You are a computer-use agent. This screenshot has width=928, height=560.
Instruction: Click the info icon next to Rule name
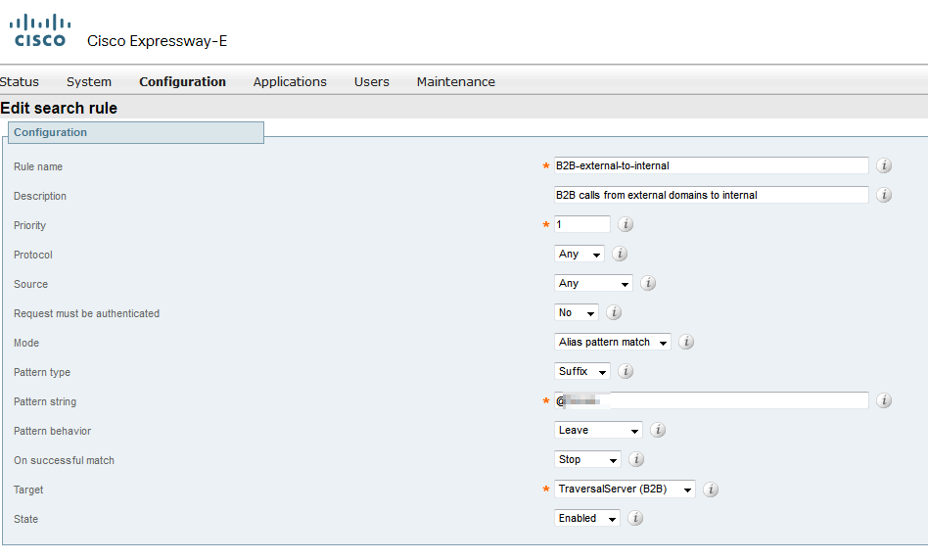884,165
